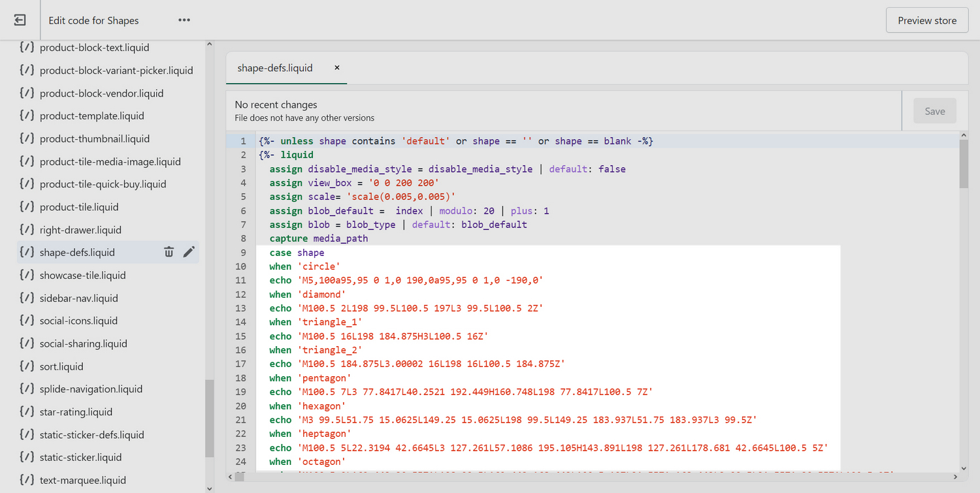This screenshot has width=980, height=493.
Task: Click the Preview store button
Action: coord(927,20)
